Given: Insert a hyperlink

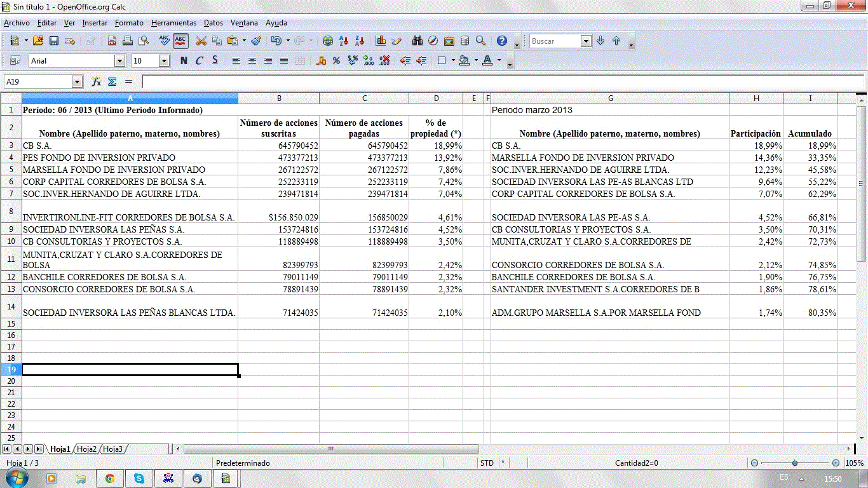Looking at the screenshot, I should coord(328,41).
